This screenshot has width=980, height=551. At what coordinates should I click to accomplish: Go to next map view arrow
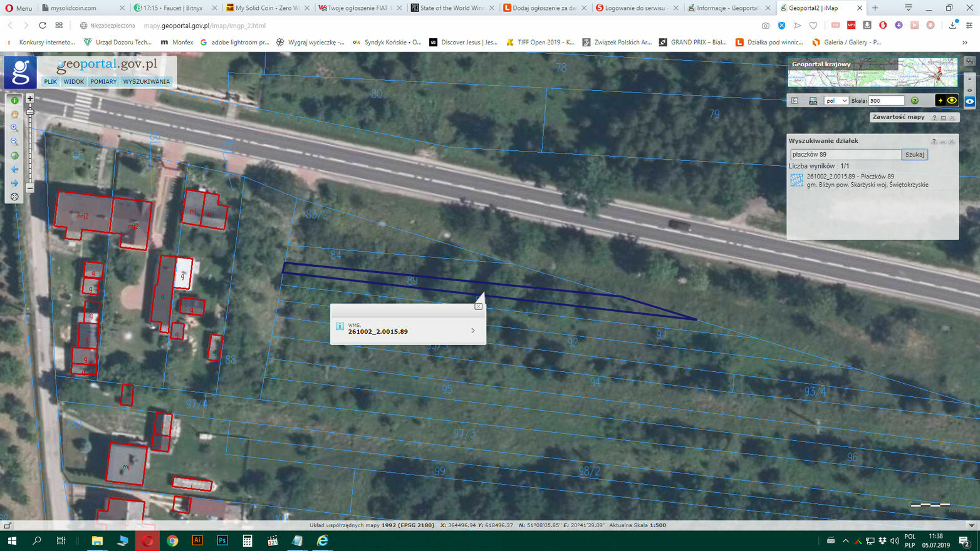(14, 183)
